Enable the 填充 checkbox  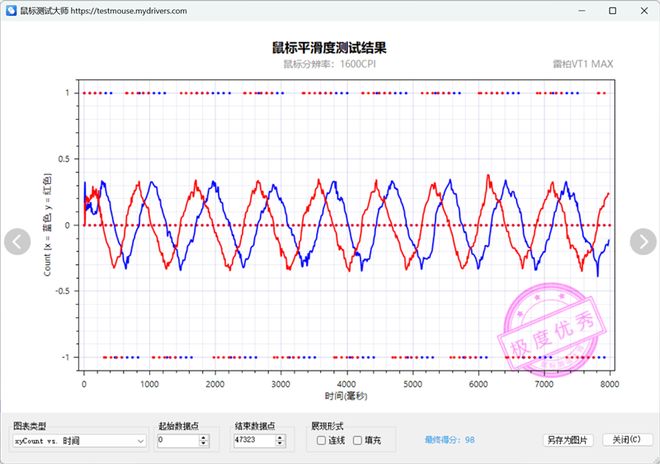[357, 440]
